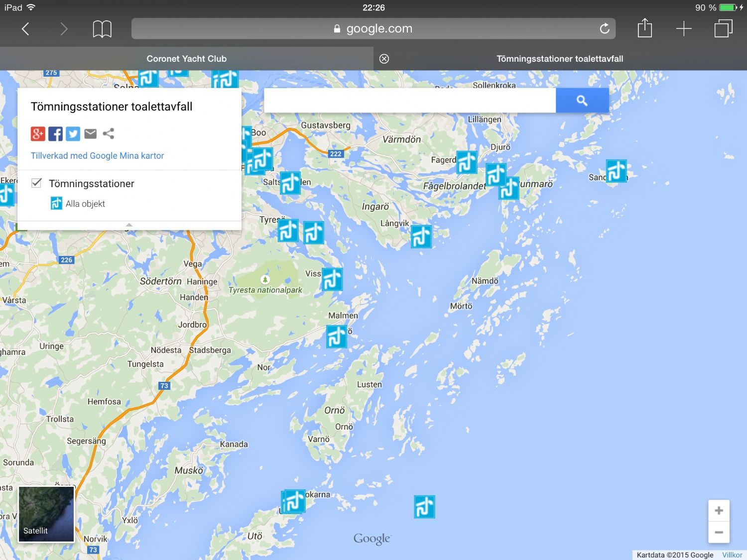Image resolution: width=747 pixels, height=560 pixels.
Task: Share map on Facebook
Action: [x=55, y=133]
